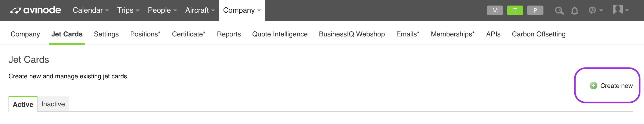Expand the People dropdown menu
644x124 pixels.
[162, 10]
